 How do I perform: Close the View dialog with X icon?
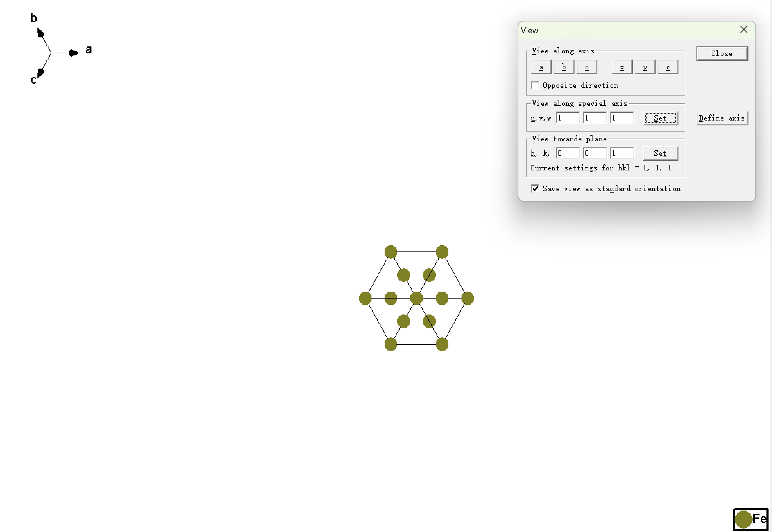tap(744, 30)
